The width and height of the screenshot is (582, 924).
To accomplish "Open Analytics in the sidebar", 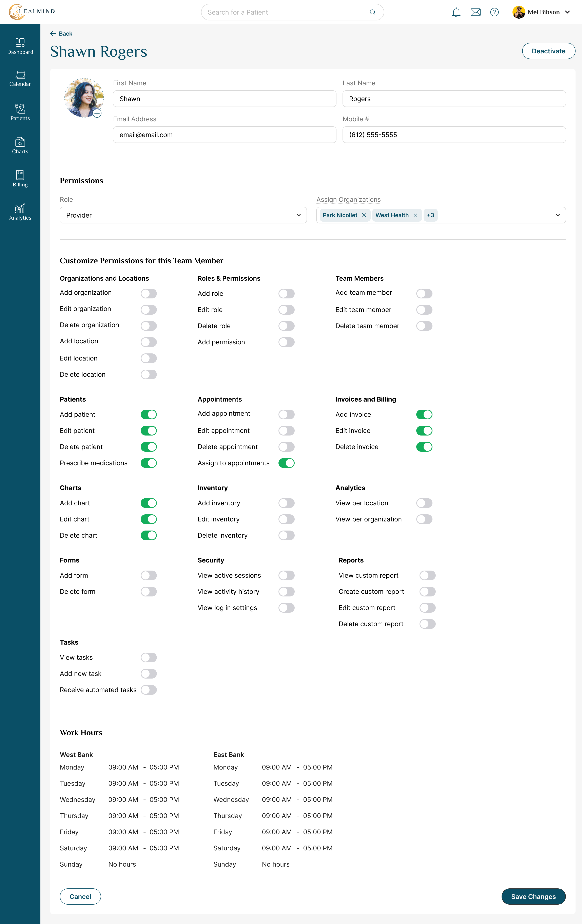I will 20,212.
